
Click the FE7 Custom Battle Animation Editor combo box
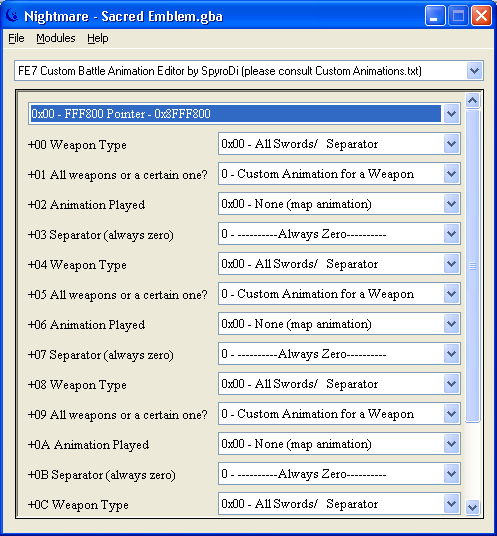click(248, 71)
